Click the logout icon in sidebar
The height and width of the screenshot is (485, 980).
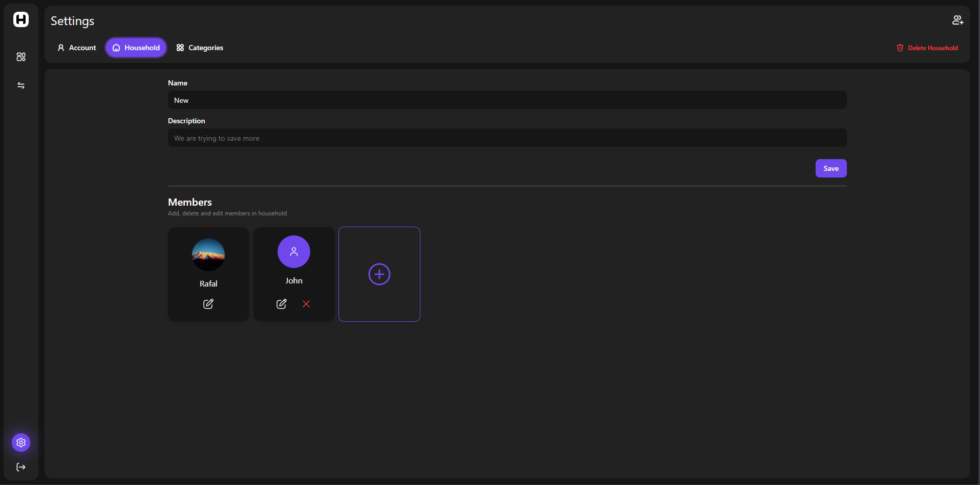point(21,467)
